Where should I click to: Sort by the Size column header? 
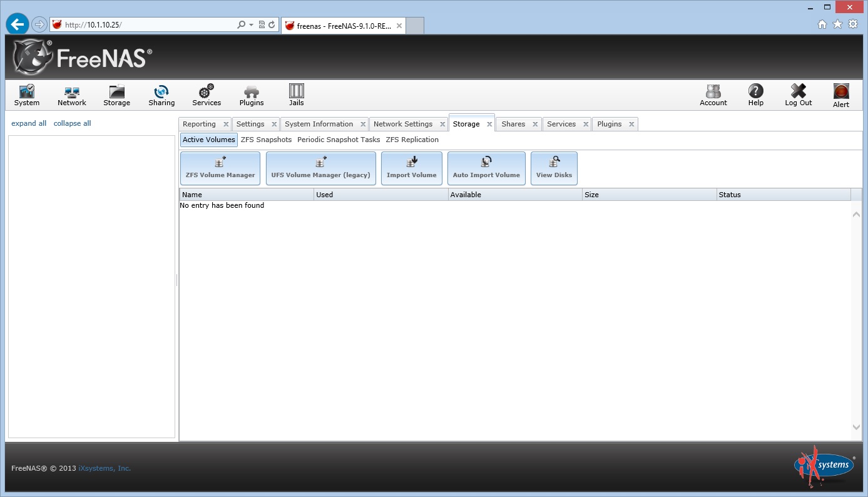tap(649, 195)
